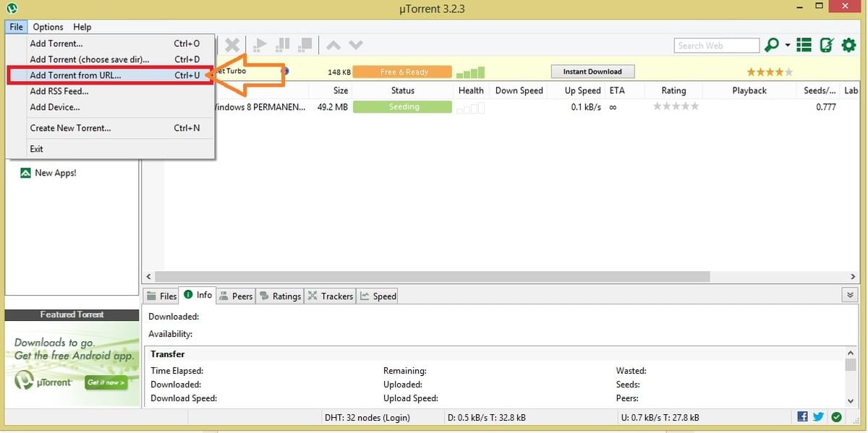Move torrent down the queue
The image size is (868, 433).
355,45
